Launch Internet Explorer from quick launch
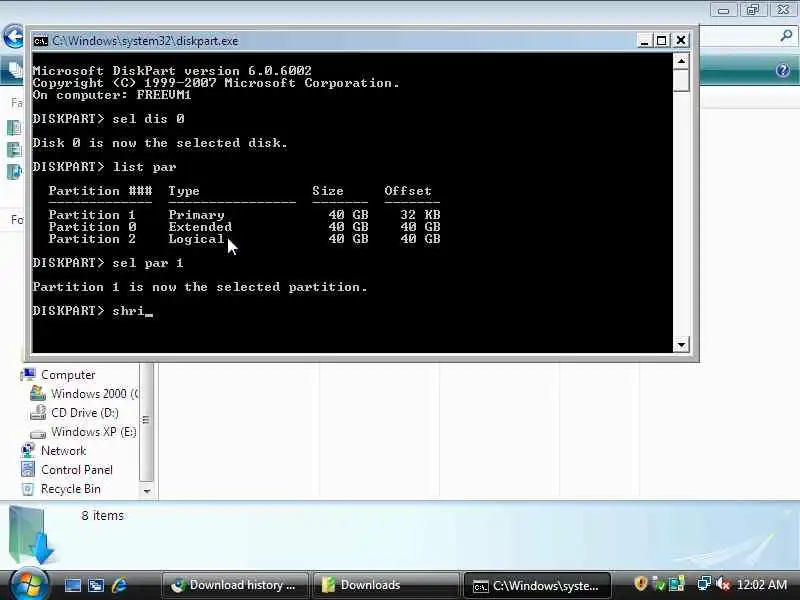This screenshot has height=600, width=800. pos(119,585)
